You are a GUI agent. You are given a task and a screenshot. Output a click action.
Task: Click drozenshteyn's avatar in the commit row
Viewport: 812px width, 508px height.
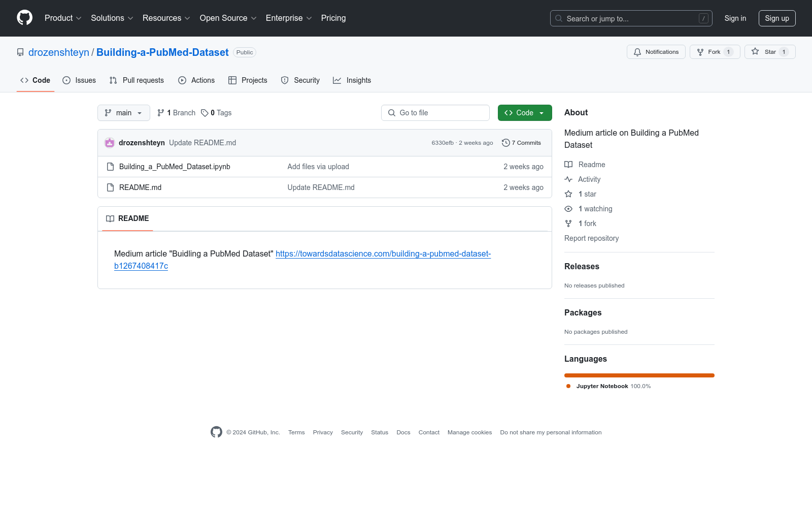[110, 143]
